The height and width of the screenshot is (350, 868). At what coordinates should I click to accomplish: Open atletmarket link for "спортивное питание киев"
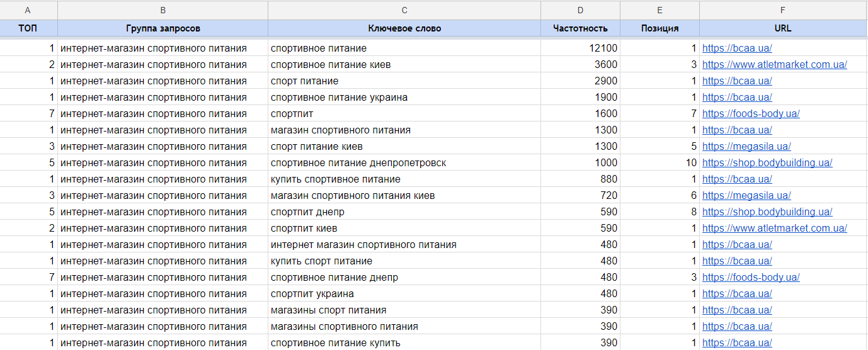(x=774, y=65)
